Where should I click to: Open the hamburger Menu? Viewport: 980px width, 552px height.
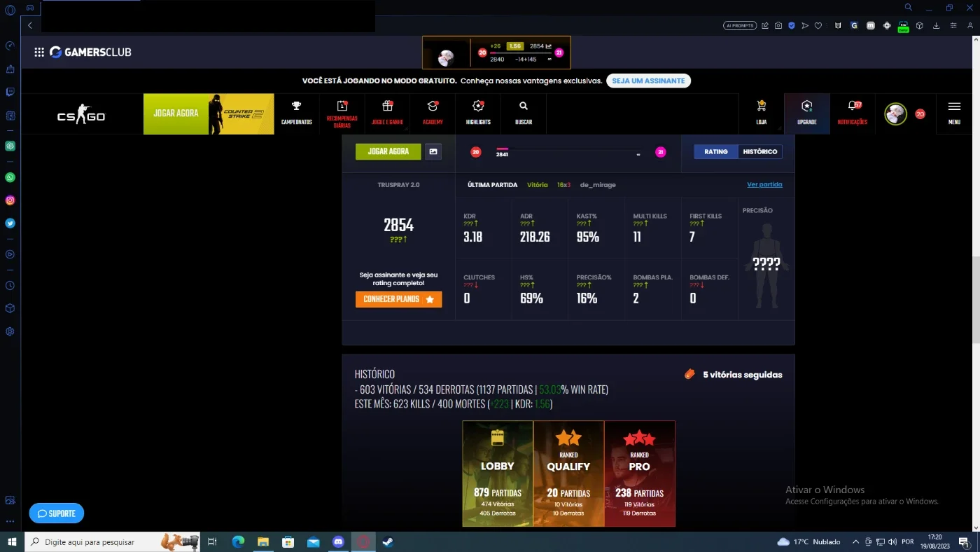pyautogui.click(x=954, y=113)
